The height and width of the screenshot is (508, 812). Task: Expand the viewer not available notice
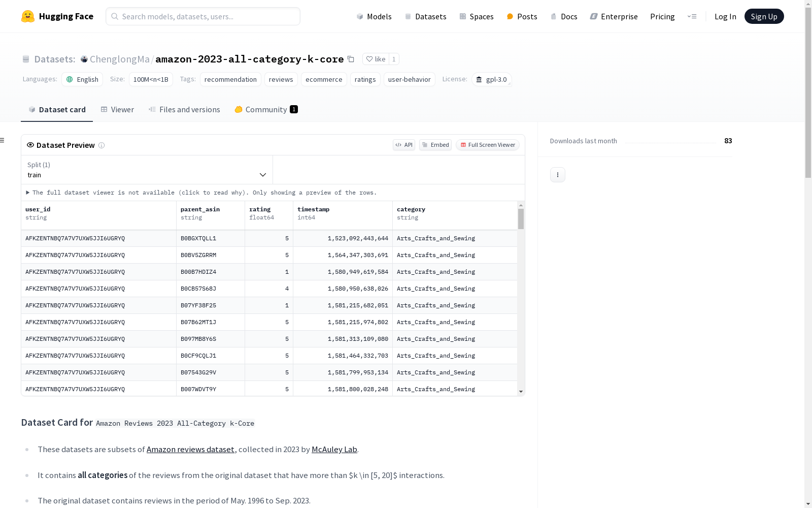[x=201, y=193]
